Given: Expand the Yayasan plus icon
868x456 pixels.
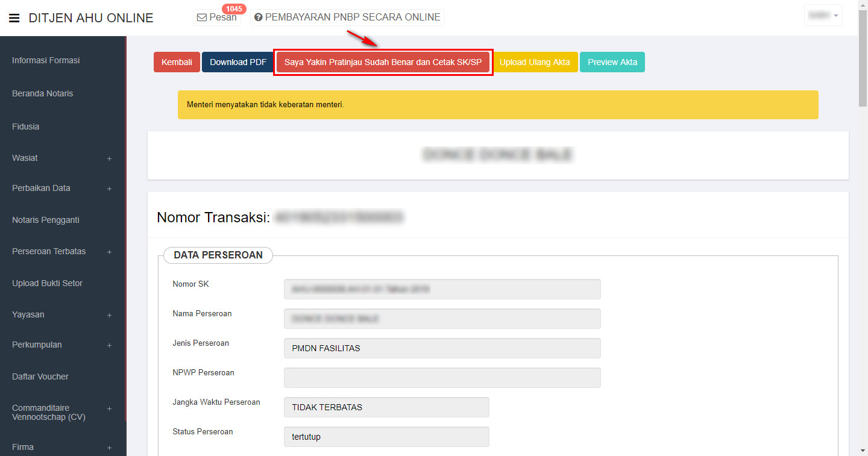Looking at the screenshot, I should [x=109, y=315].
